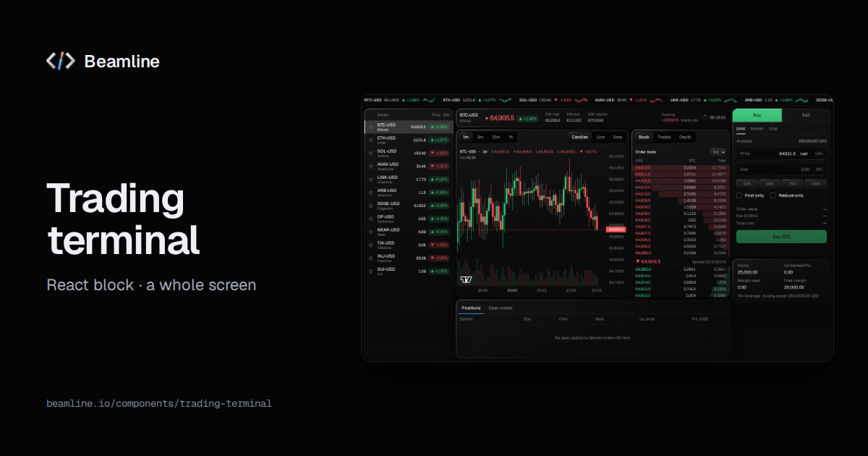Set the order size to 75%

pyautogui.click(x=793, y=184)
